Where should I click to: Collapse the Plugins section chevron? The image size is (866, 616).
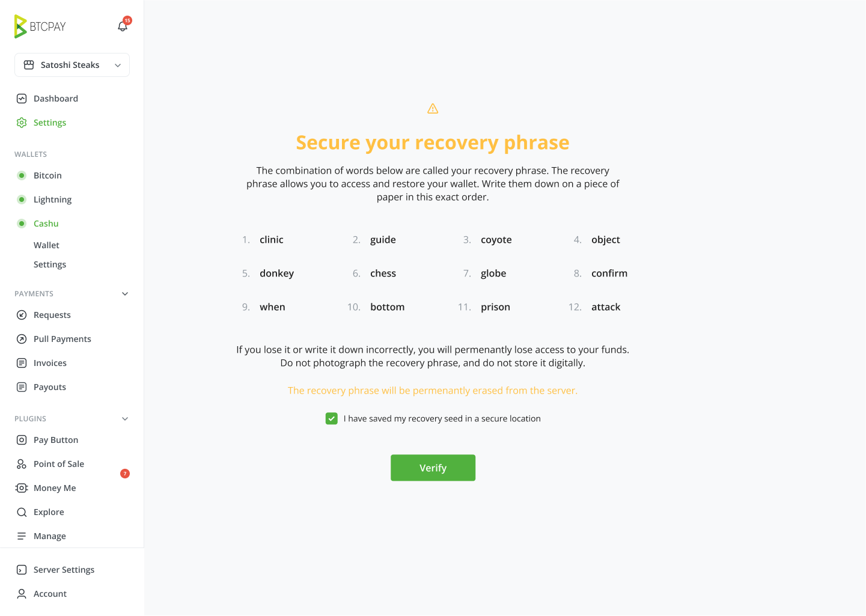pyautogui.click(x=125, y=419)
